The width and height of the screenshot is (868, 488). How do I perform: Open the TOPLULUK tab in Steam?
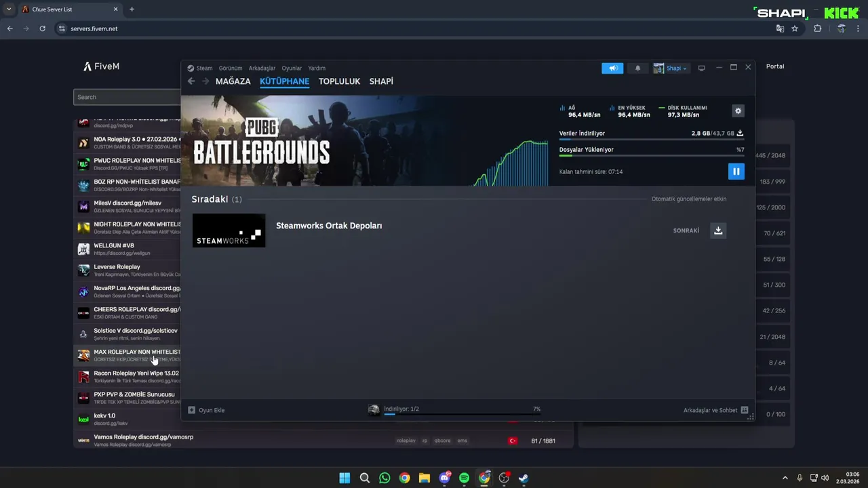(x=339, y=81)
